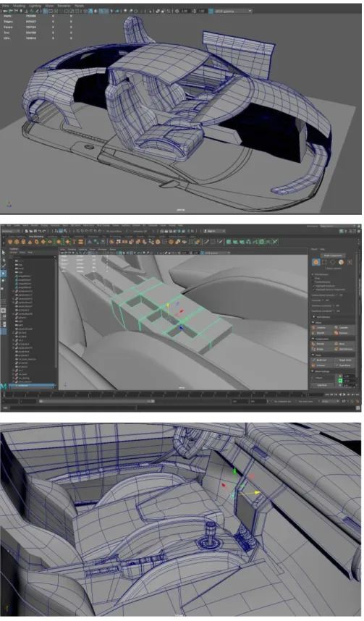Collapse the Components section in Modeling Toolkit
This screenshot has width=364, height=621.
click(332, 339)
